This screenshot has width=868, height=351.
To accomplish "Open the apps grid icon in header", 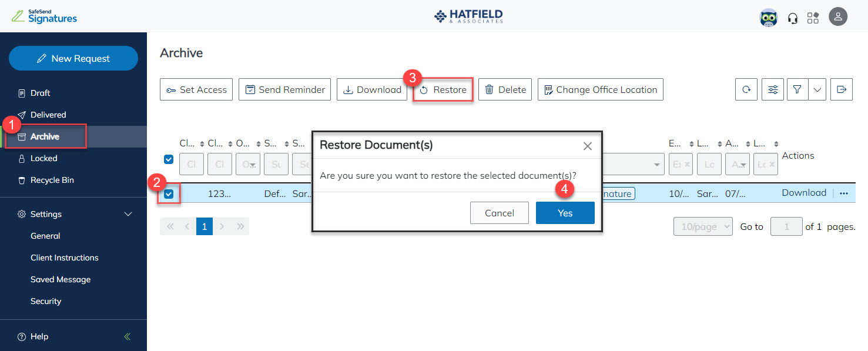I will point(813,18).
